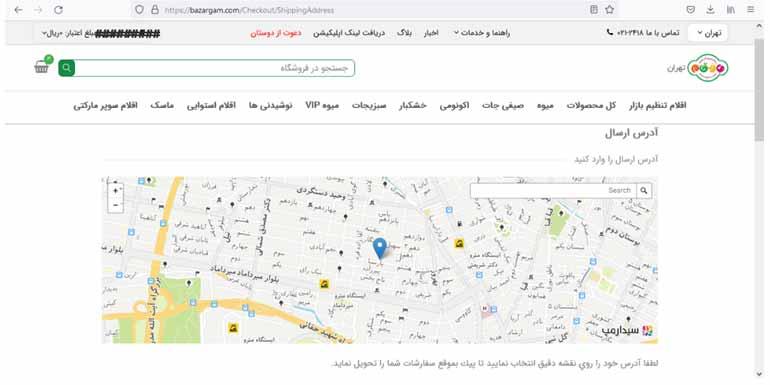
Task: Toggle reader view in the address bar
Action: [594, 10]
